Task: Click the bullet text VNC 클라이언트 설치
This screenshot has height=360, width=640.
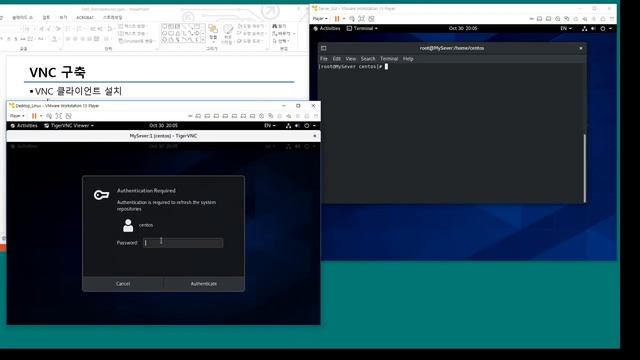Action: (x=78, y=91)
